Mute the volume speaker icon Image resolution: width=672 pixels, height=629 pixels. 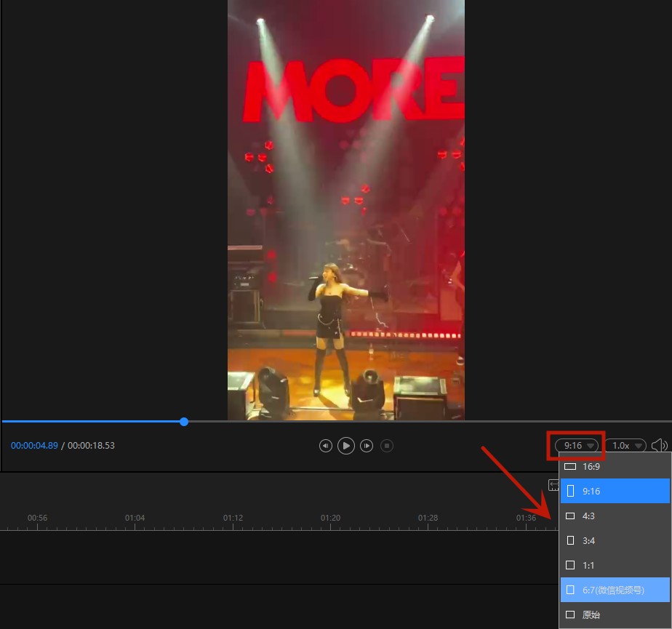(x=659, y=445)
